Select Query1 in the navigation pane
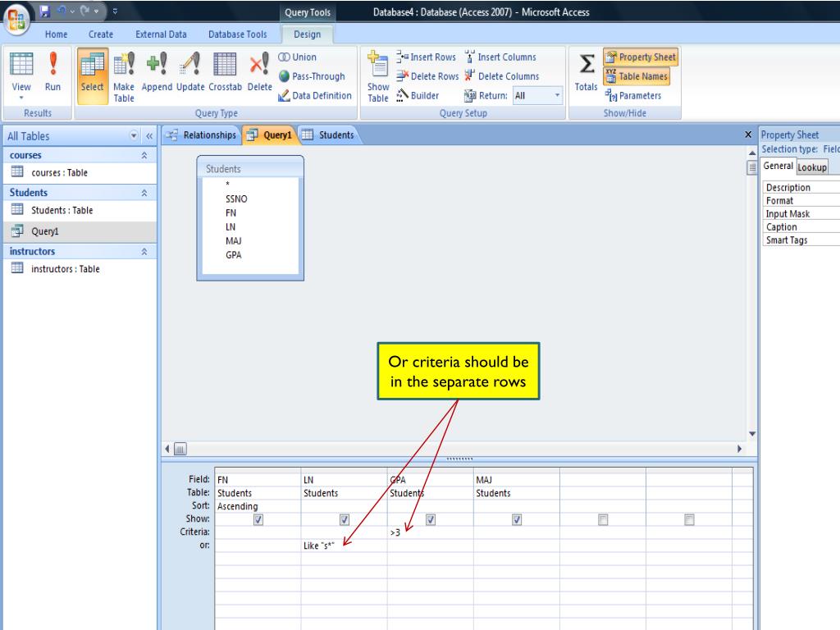 pos(80,231)
